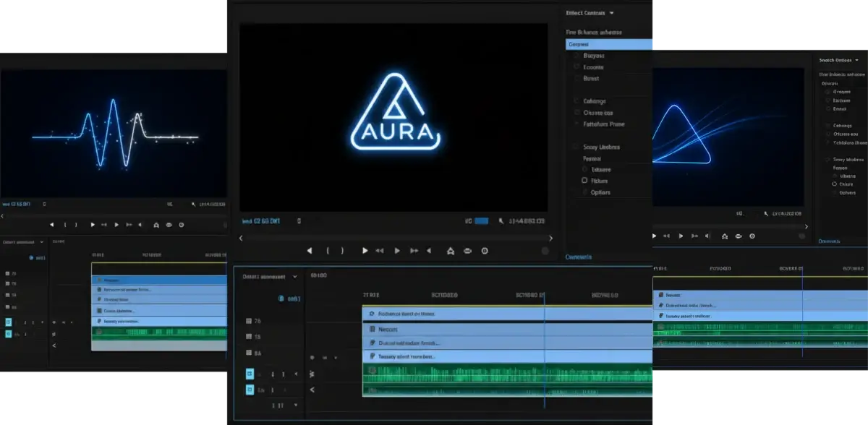Open the Effect Controls panel dropdown arrow

pos(612,13)
